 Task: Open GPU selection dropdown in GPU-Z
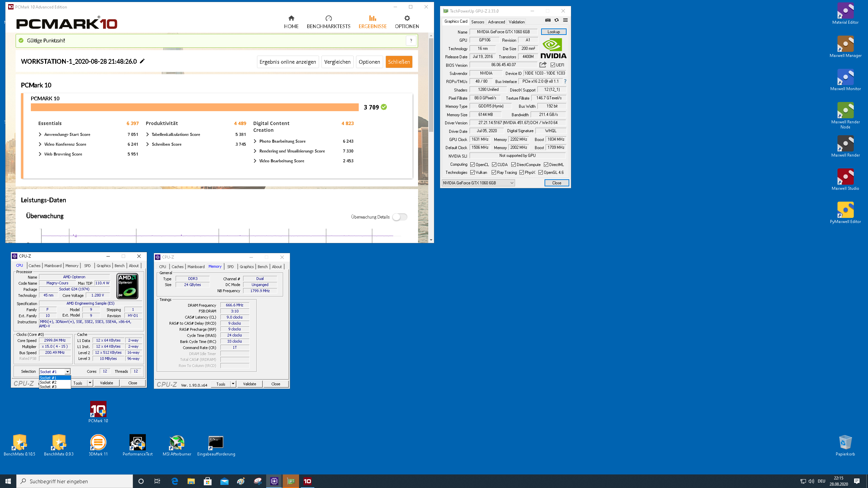pyautogui.click(x=478, y=183)
